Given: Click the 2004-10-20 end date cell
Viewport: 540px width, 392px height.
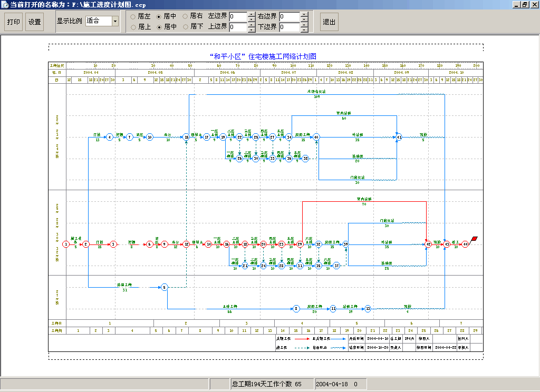Looking at the screenshot, I should (x=378, y=348).
